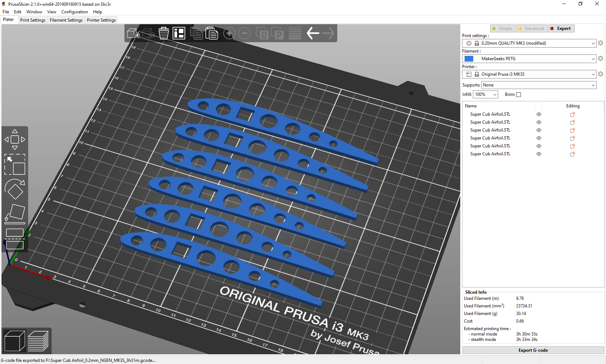Click the normal mode time 3h 30m 55s
This screenshot has width=606, height=364.
coord(527,334)
